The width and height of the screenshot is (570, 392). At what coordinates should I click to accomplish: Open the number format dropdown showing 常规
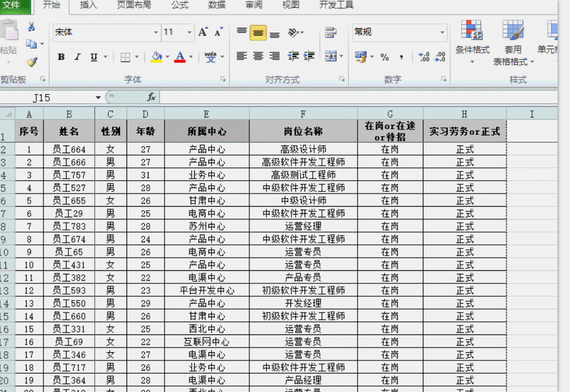(442, 33)
